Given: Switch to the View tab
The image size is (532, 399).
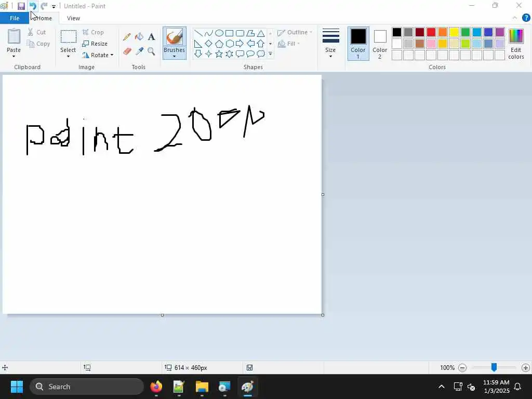Looking at the screenshot, I should click(x=73, y=18).
